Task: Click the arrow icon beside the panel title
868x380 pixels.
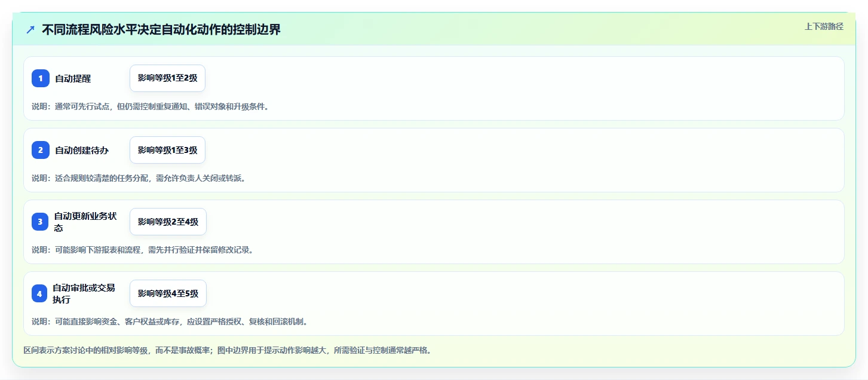Action: (30, 29)
